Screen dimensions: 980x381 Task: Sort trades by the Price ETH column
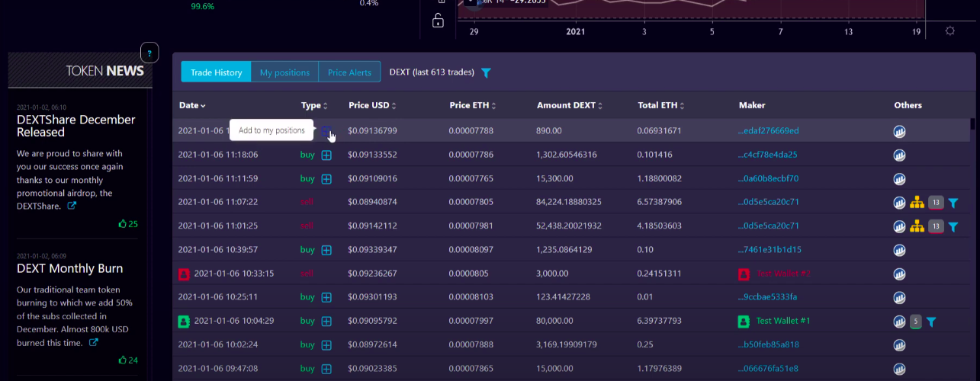coord(474,105)
